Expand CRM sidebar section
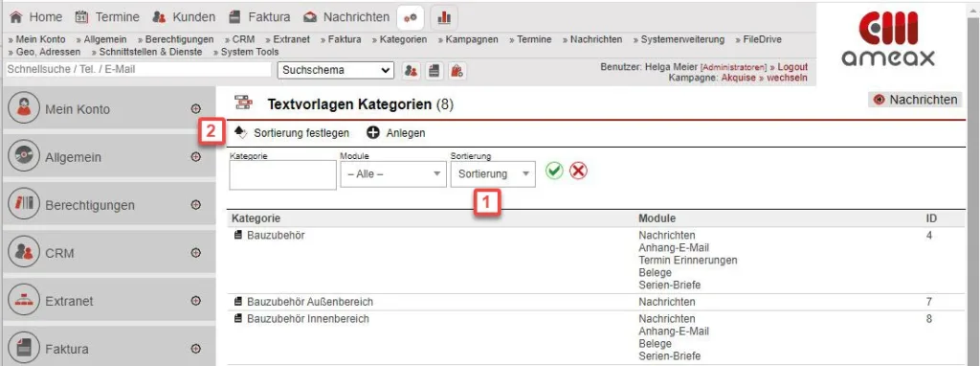This screenshot has width=980, height=366. tap(195, 253)
